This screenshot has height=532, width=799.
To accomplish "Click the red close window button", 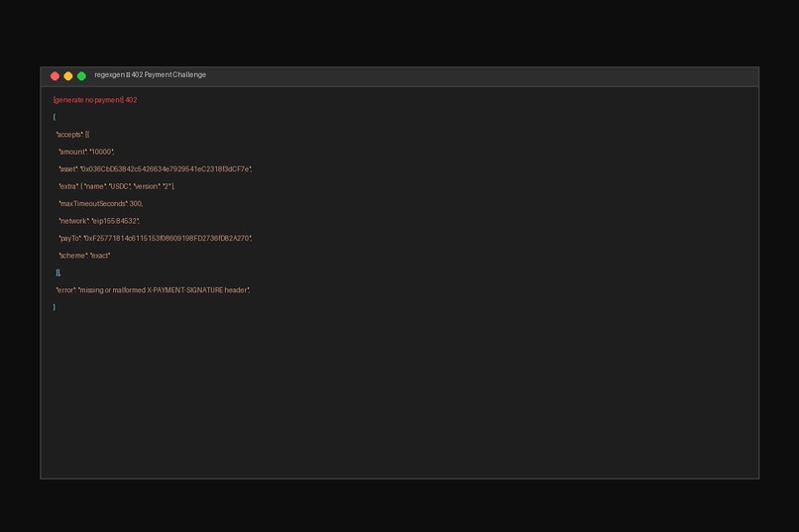I will pos(56,76).
